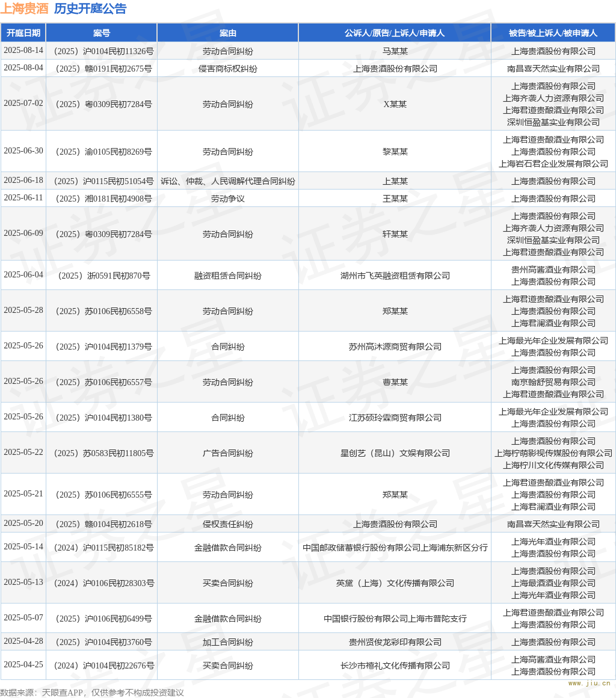616x698 pixels.
Task: Click plaintiff name 曹某某
Action: coord(395,382)
